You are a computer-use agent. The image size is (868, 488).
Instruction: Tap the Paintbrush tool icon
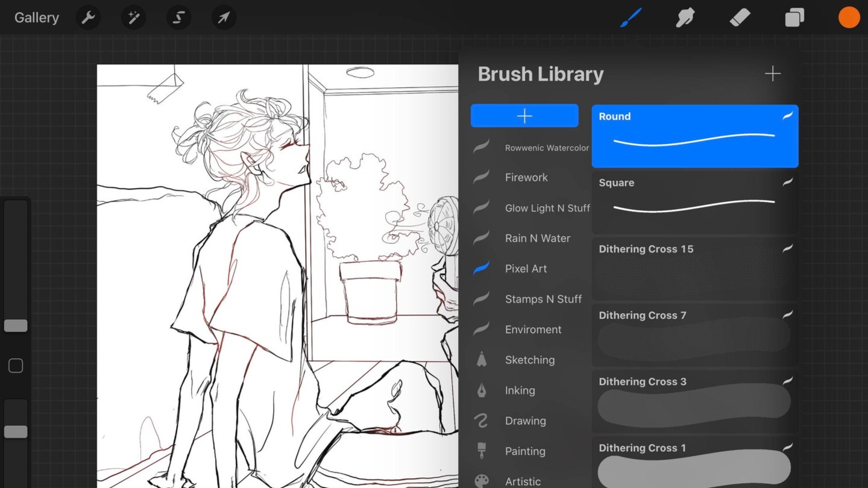[x=631, y=17]
